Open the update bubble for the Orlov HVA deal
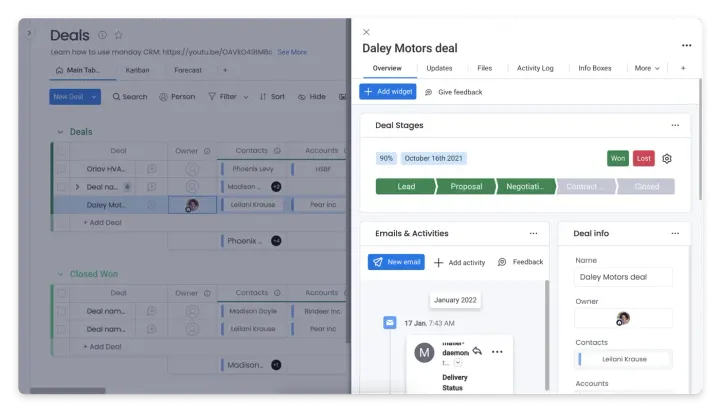The image size is (720, 412). pyautogui.click(x=152, y=169)
